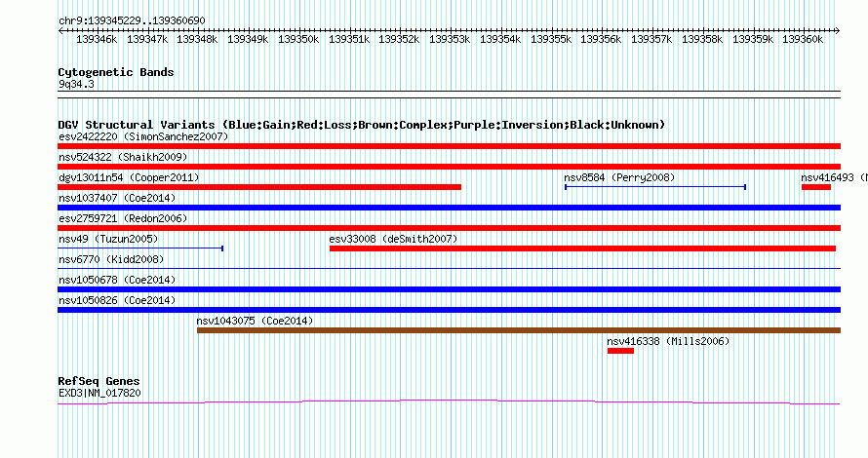Click the 139360k ruler tick label
Image resolution: width=868 pixels, height=458 pixels.
tap(803, 40)
